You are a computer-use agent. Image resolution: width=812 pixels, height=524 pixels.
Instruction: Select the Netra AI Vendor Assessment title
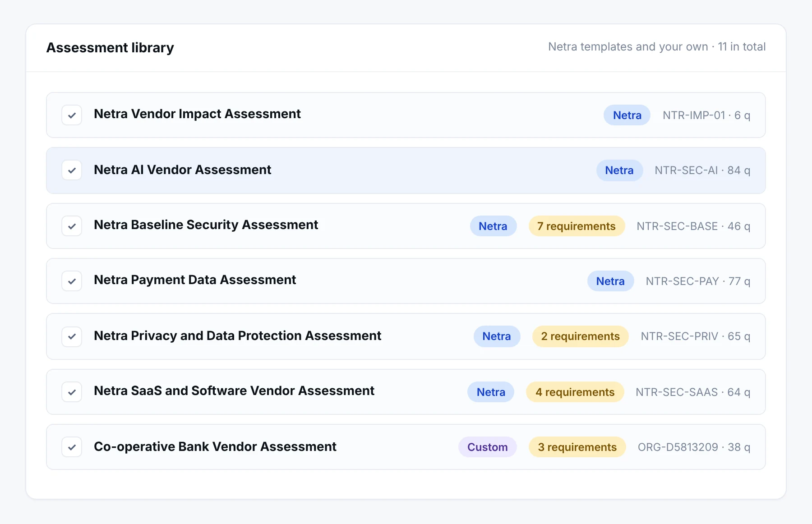[182, 170]
